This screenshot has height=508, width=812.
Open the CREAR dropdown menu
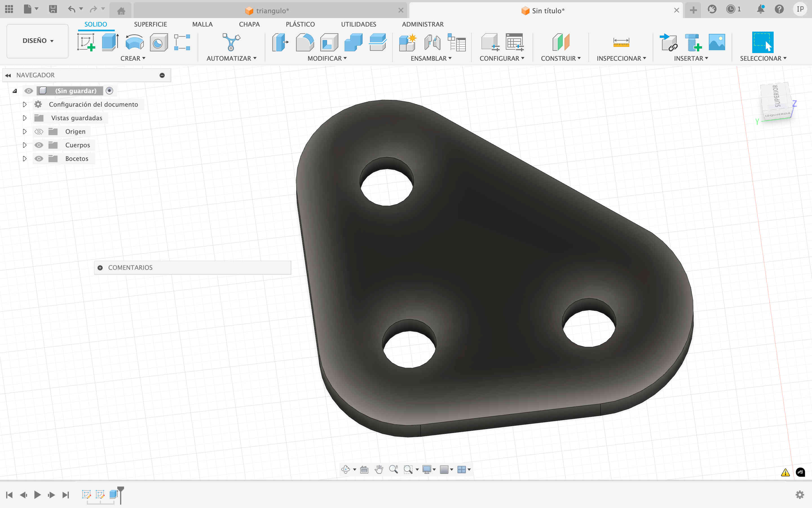pos(133,58)
